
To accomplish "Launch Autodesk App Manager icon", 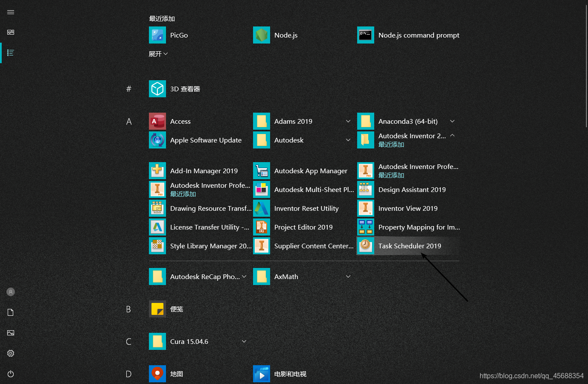I will point(262,171).
